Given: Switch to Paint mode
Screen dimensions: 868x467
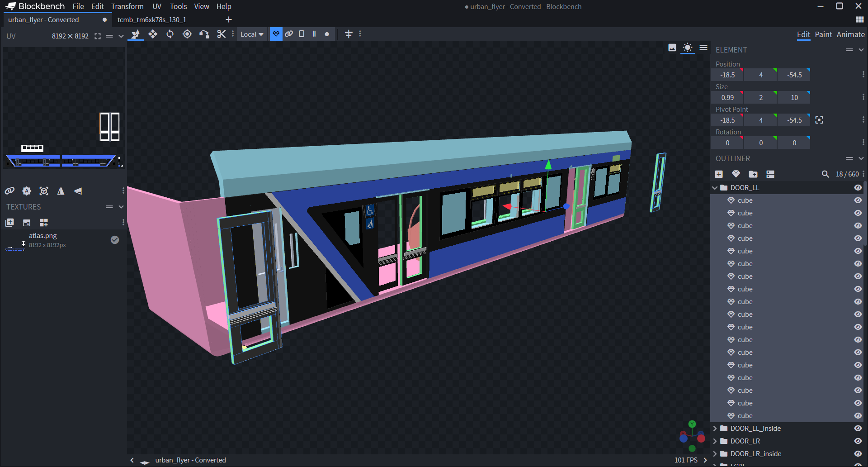Looking at the screenshot, I should click(x=824, y=34).
